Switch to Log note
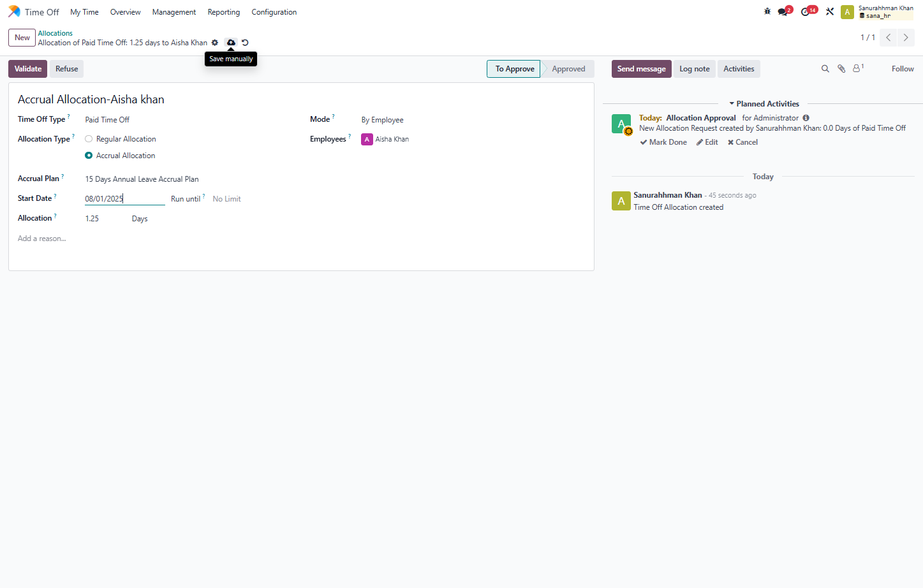923x588 pixels. click(x=694, y=69)
